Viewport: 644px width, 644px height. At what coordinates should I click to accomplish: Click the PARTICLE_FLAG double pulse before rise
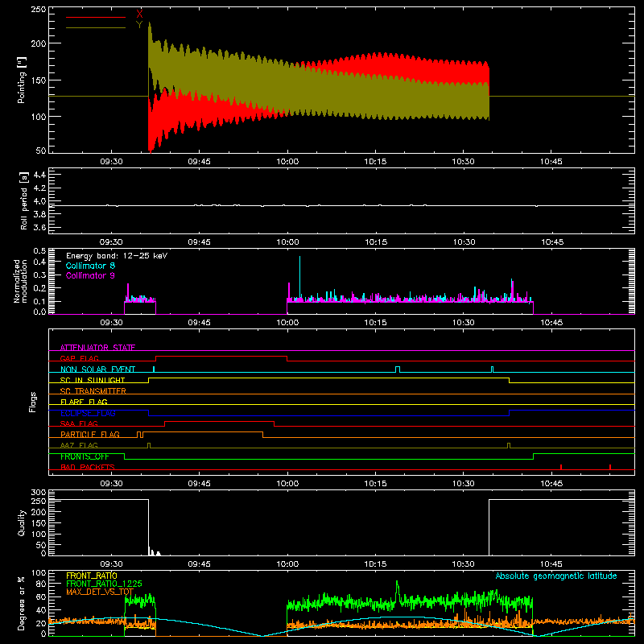coord(140,435)
